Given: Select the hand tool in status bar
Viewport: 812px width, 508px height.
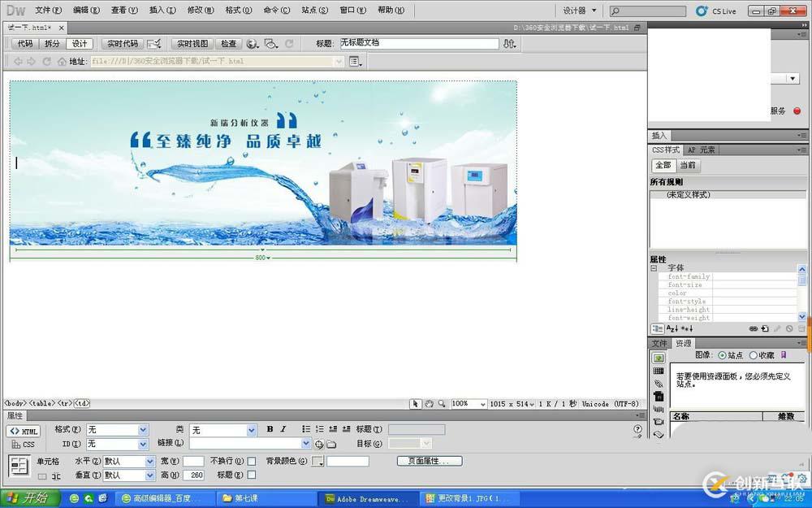Looking at the screenshot, I should pyautogui.click(x=430, y=404).
